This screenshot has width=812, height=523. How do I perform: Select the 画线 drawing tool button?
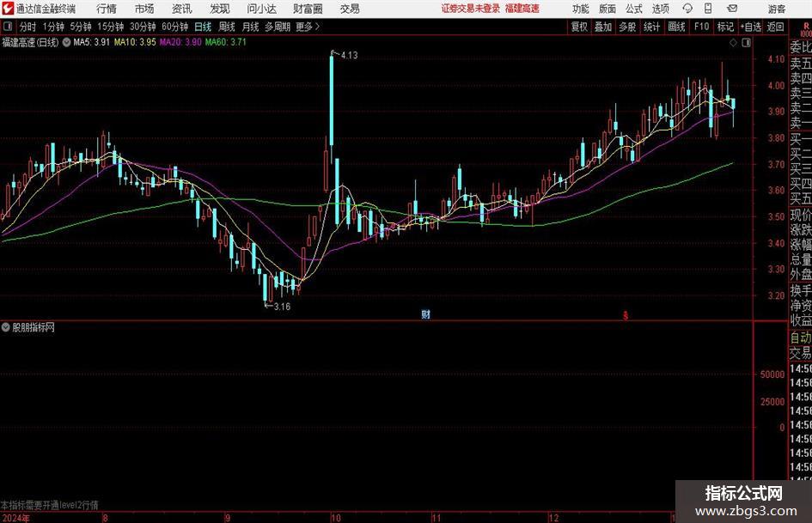[676, 27]
